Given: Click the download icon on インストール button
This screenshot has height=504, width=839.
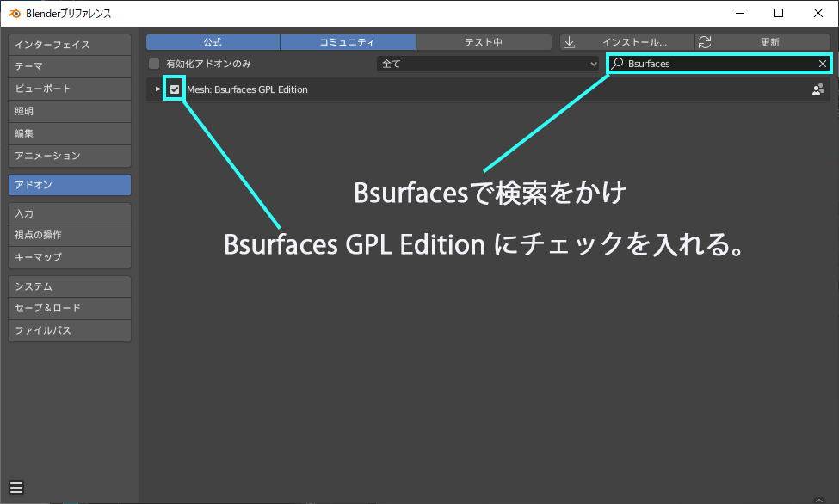Looking at the screenshot, I should 571,40.
